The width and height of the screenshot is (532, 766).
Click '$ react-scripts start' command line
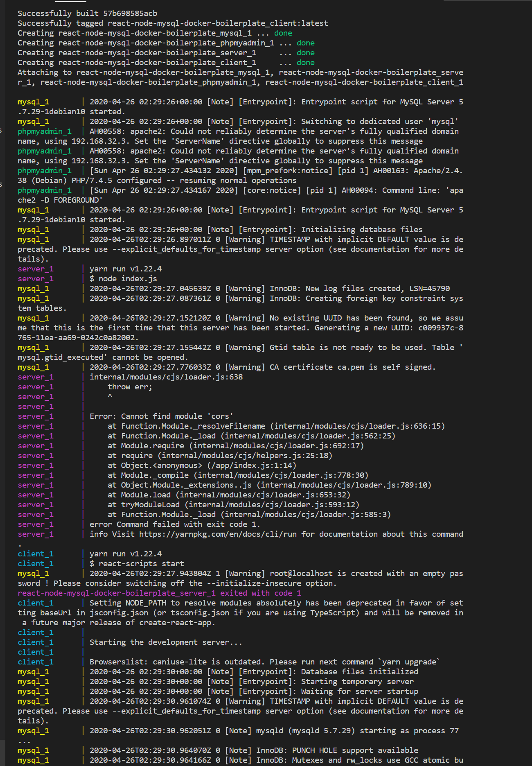click(x=137, y=564)
